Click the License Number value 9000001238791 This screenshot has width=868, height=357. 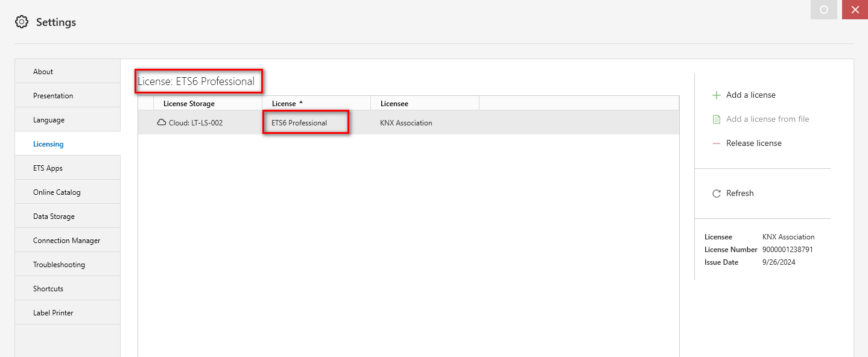tap(788, 250)
